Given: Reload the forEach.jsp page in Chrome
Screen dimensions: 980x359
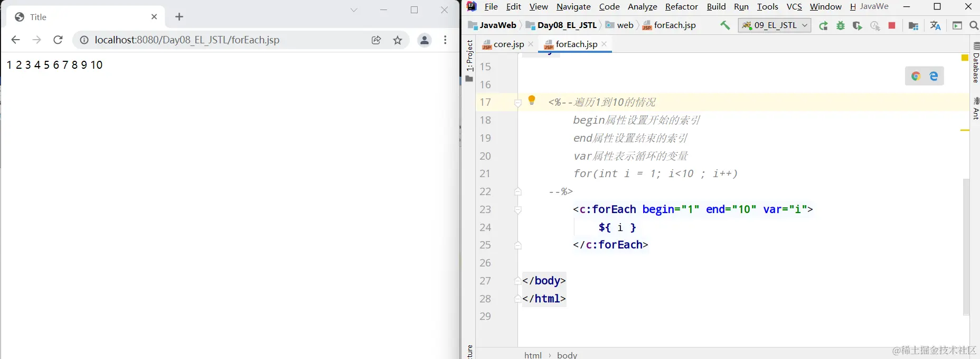Looking at the screenshot, I should 58,40.
